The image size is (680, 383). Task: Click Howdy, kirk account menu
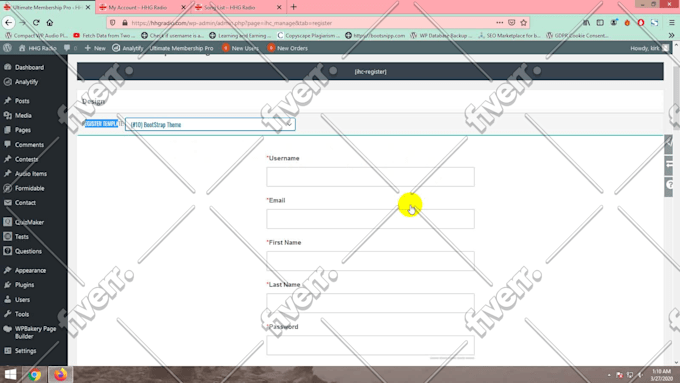click(x=649, y=48)
